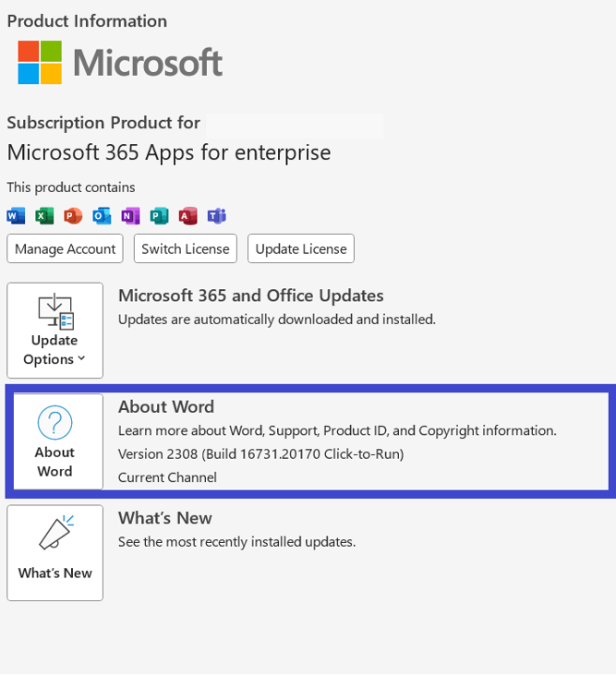616x676 pixels.
Task: Click the About Word heading text
Action: (166, 407)
